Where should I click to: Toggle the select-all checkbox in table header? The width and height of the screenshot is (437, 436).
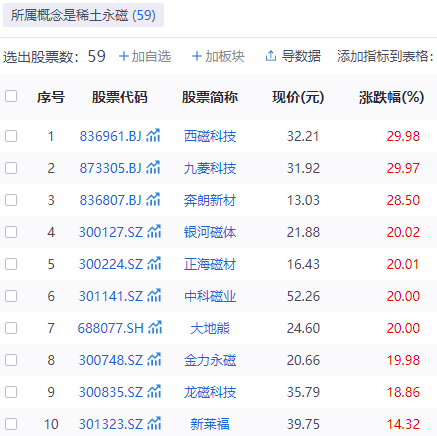click(11, 96)
